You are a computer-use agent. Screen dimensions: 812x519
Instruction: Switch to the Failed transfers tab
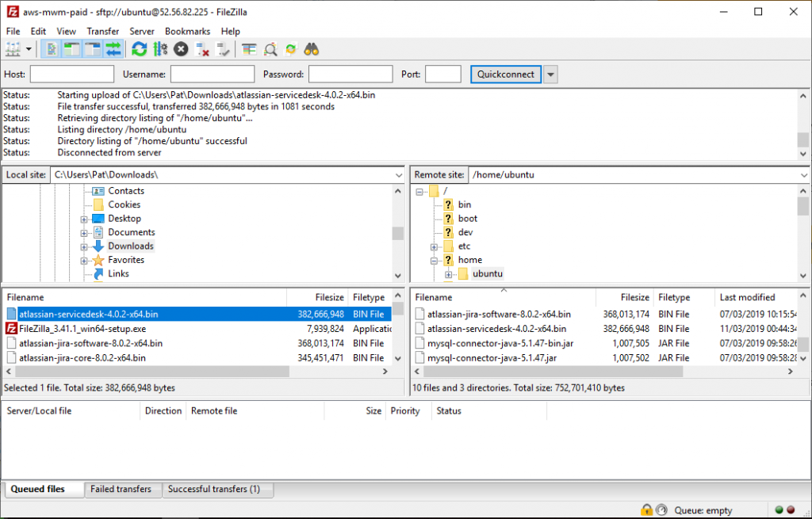[x=123, y=489]
